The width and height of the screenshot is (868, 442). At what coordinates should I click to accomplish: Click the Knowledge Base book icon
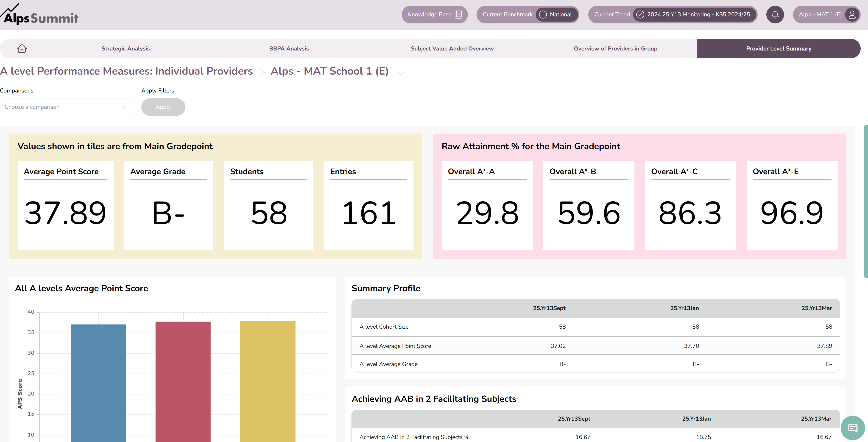click(458, 14)
